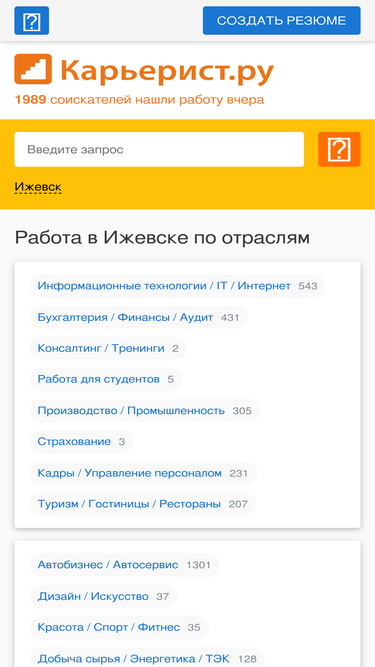Click the orange search icon button
Screen dimensions: 375x667
tap(339, 149)
